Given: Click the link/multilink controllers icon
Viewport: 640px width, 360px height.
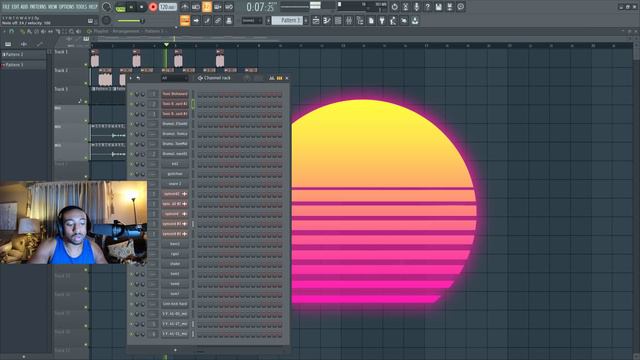Looking at the screenshot, I should (x=218, y=20).
